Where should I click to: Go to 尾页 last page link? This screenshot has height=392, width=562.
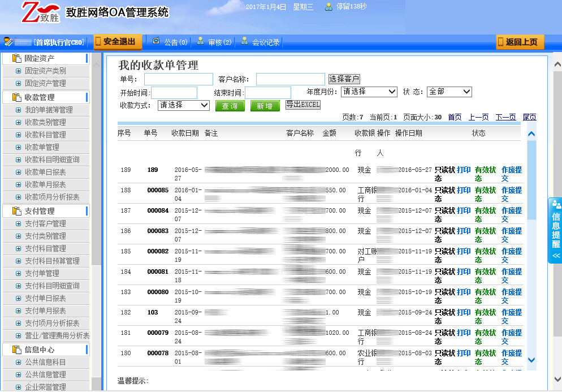pyautogui.click(x=529, y=117)
